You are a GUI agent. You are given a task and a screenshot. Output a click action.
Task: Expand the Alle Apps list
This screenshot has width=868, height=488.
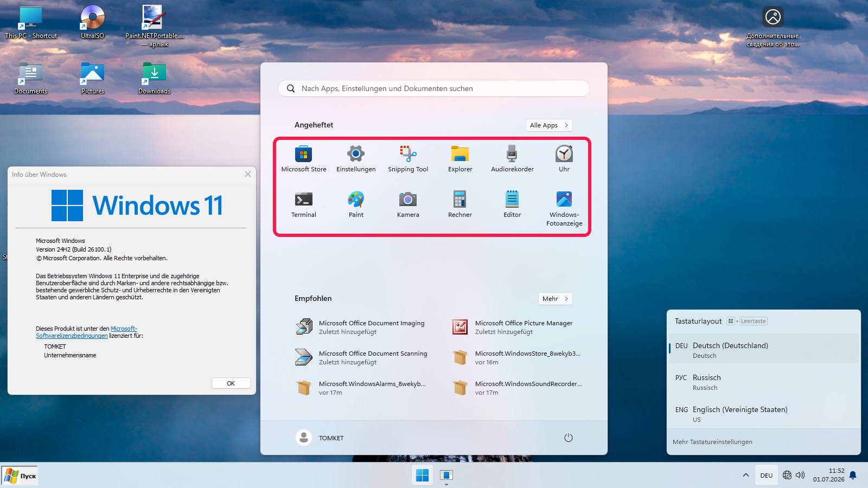click(x=549, y=125)
